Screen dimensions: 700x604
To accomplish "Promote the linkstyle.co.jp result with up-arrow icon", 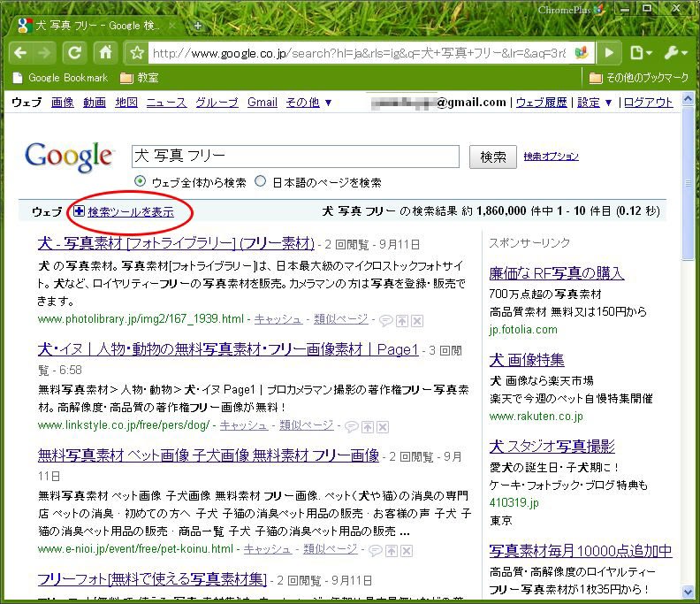I will point(367,426).
